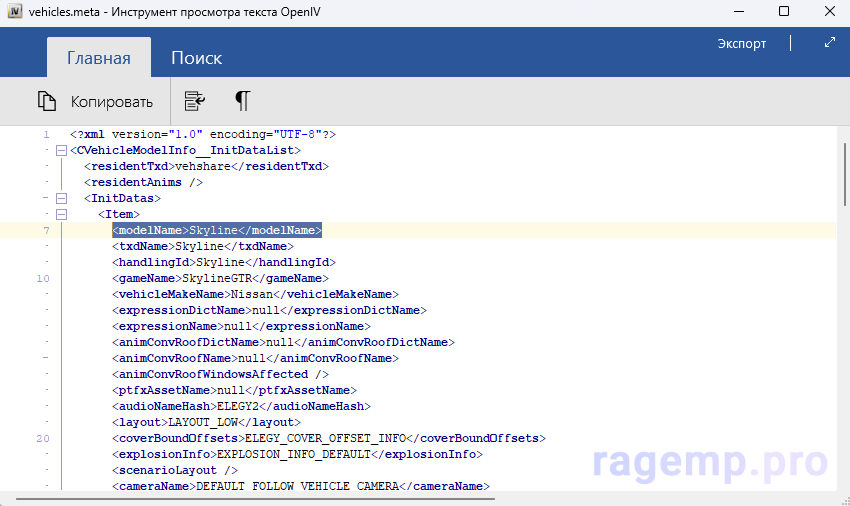Image resolution: width=850 pixels, height=506 pixels.
Task: Click the Copy icon in the toolbar
Action: pyautogui.click(x=46, y=101)
